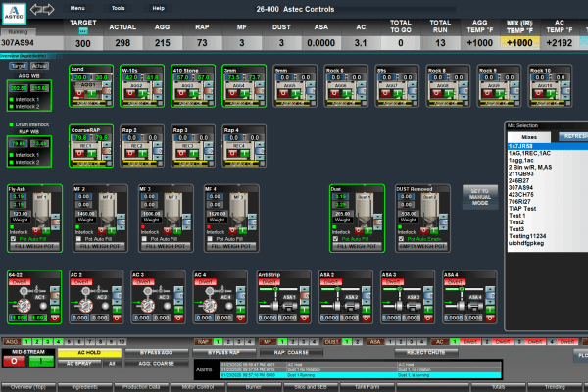The width and height of the screenshot is (588, 392).
Task: Click the Sand aggregate bin icon
Action: [x=88, y=82]
